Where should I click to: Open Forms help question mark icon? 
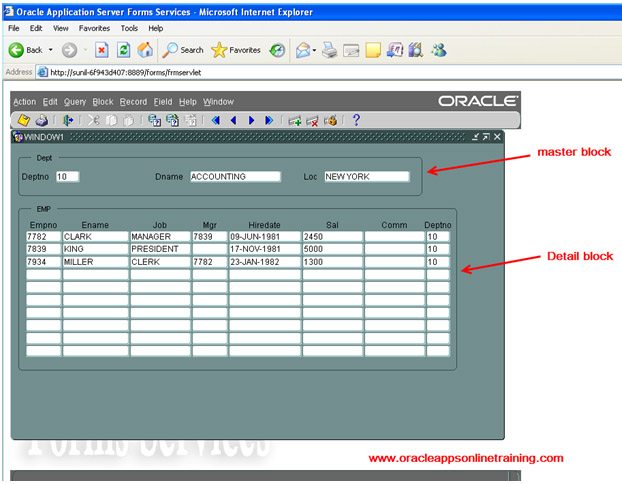(356, 120)
